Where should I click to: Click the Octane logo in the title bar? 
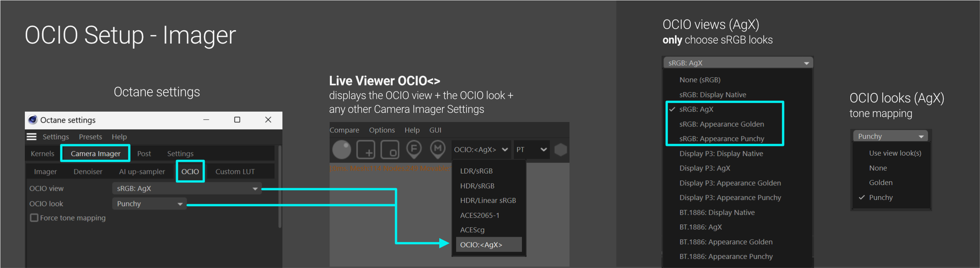point(33,120)
